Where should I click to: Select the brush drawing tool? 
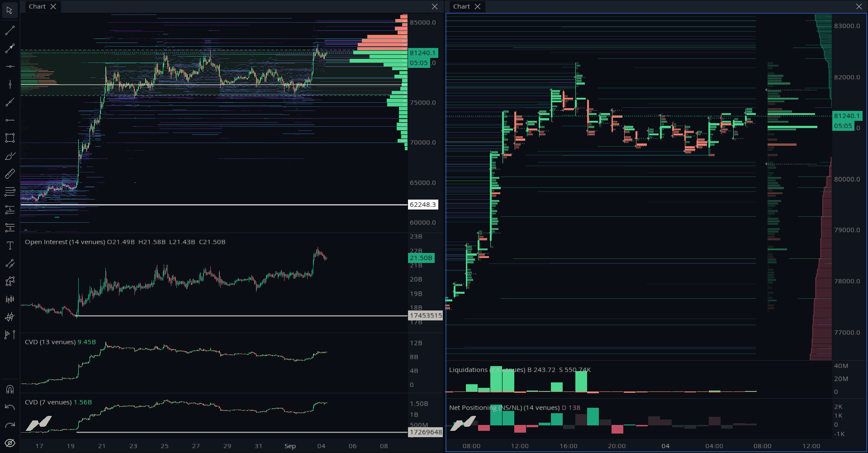[9, 156]
